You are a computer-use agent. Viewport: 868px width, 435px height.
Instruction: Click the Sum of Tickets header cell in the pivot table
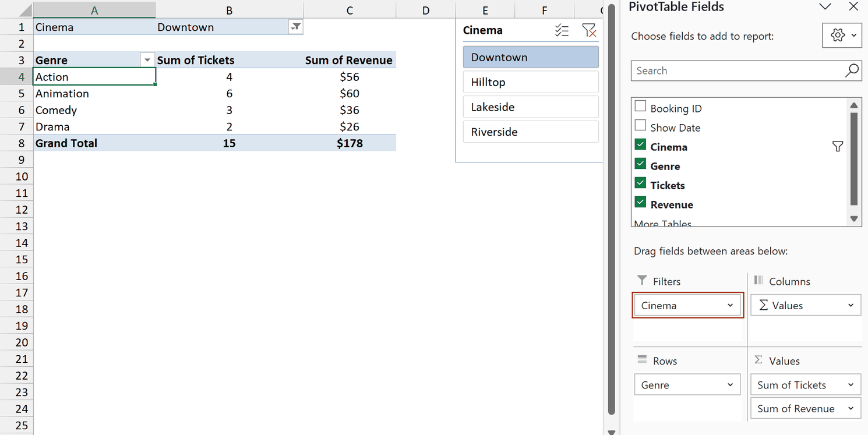230,60
